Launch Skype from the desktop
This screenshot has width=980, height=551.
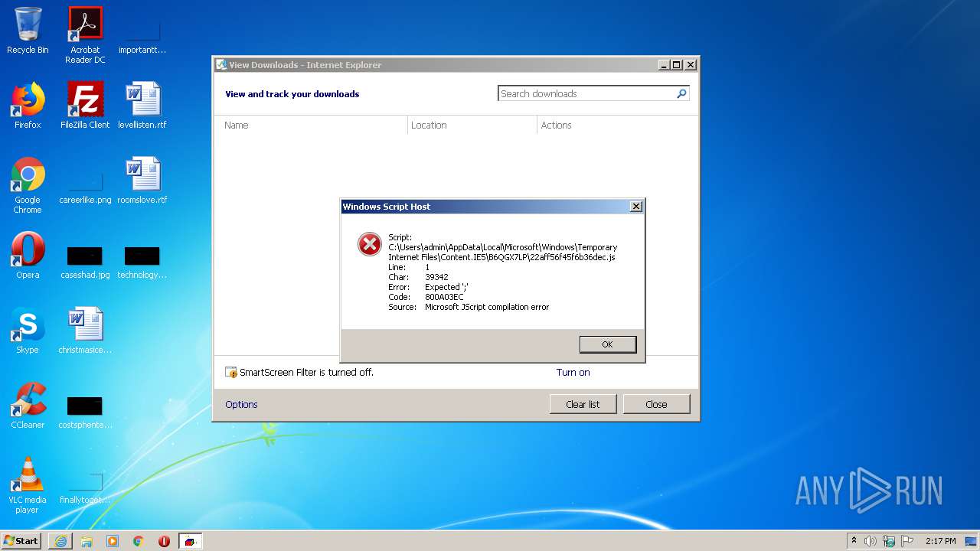click(28, 331)
